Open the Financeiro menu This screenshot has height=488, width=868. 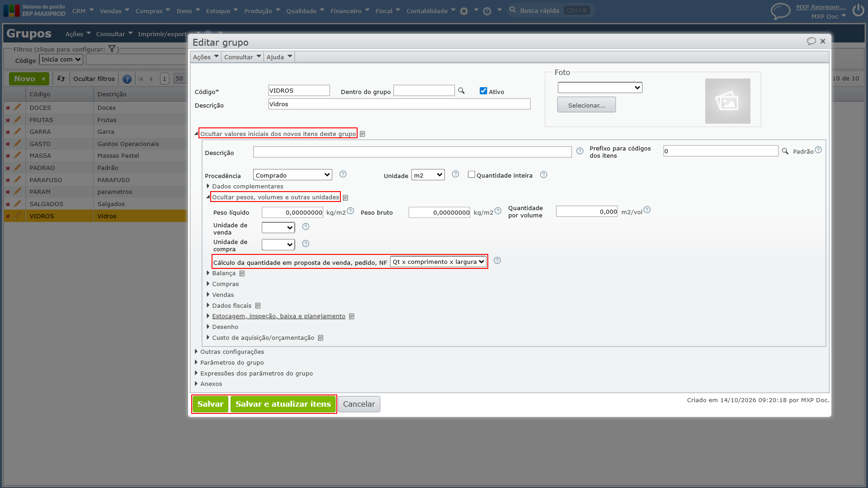pyautogui.click(x=349, y=11)
